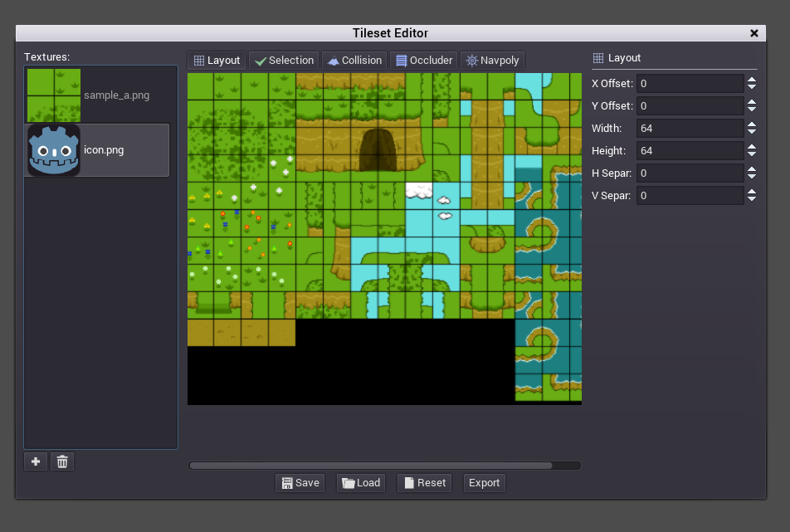The width and height of the screenshot is (790, 532).
Task: Switch to the Navpoly tab
Action: [492, 61]
